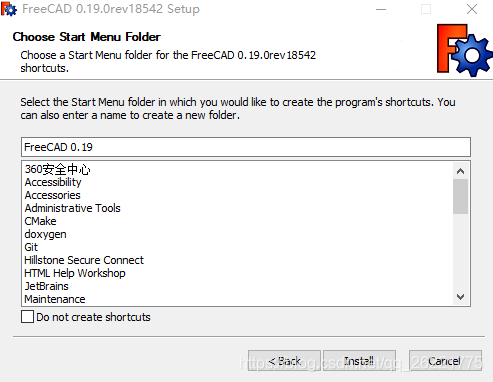Screen dimensions: 493x382
Task: Select the Accessibility folder
Action: pyautogui.click(x=53, y=182)
